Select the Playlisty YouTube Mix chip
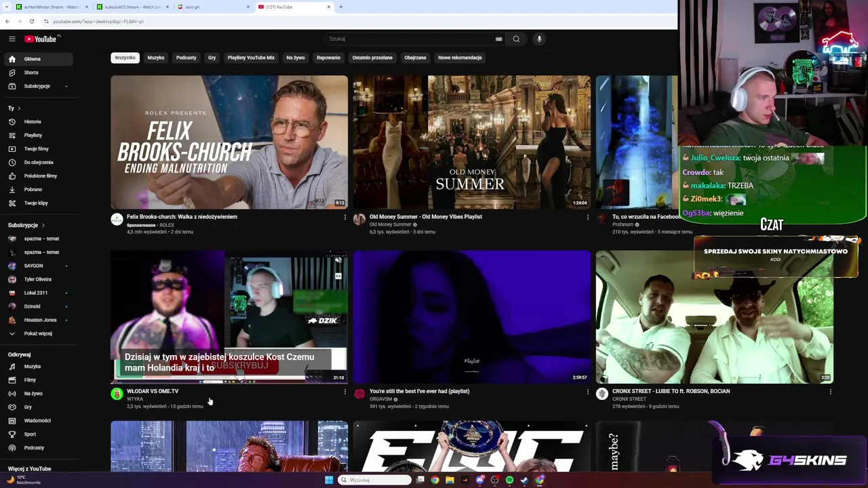Screen dimensions: 868x488 click(x=251, y=58)
